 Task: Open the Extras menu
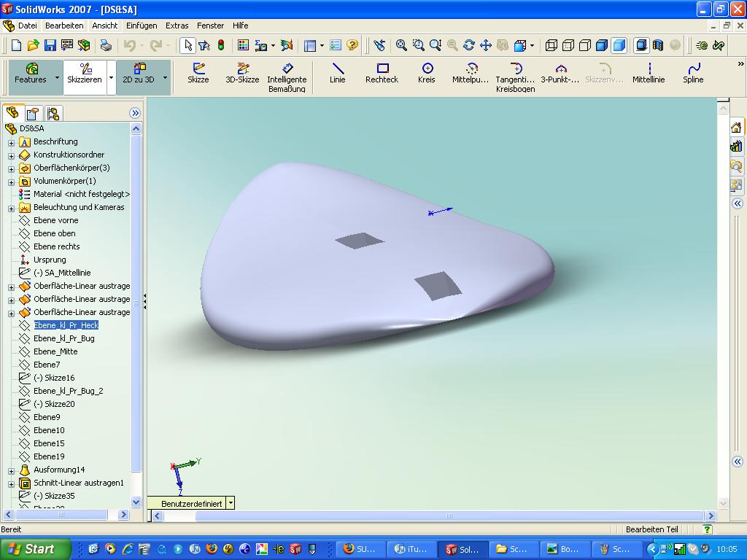click(177, 26)
